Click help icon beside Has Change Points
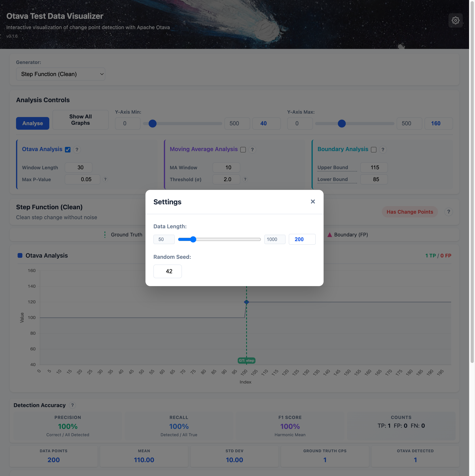The width and height of the screenshot is (475, 476). point(448,212)
